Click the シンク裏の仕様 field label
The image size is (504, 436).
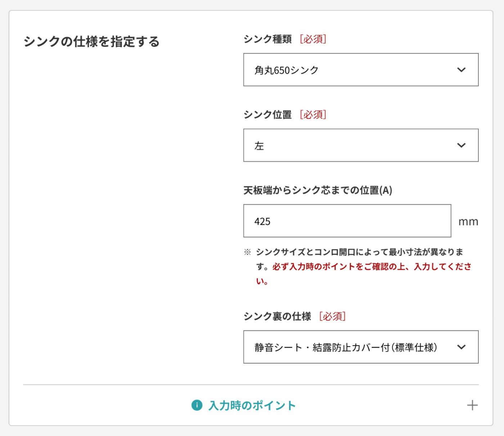coord(277,316)
